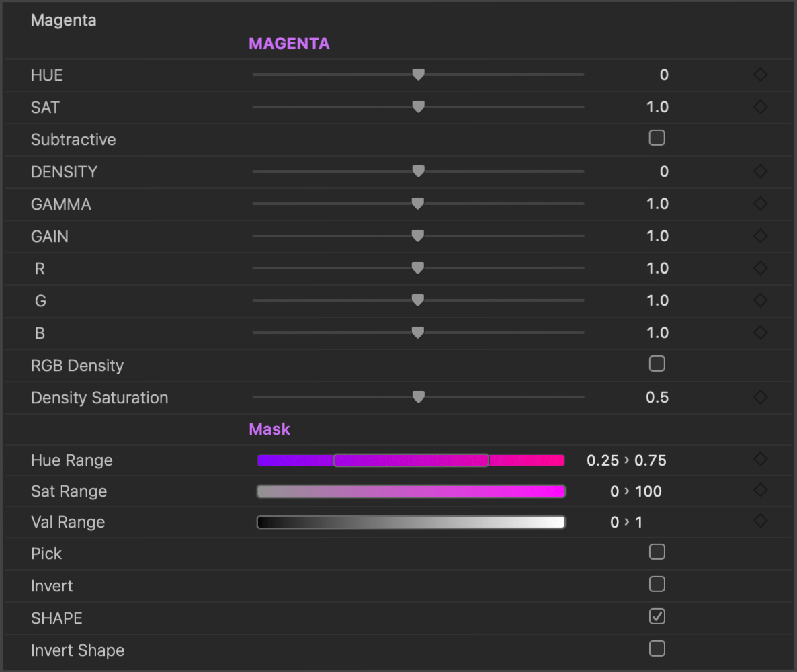Screen dimensions: 797x672
Task: Click the Hue Range keyframe diamond
Action: click(x=760, y=460)
